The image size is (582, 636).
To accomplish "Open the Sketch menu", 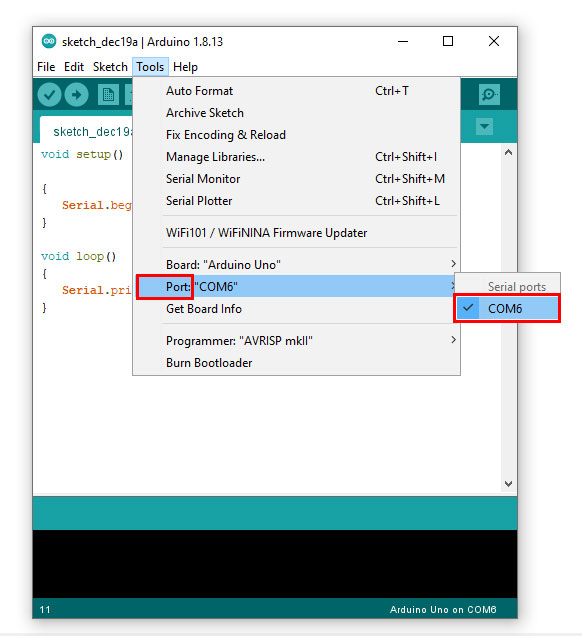I will pos(110,67).
